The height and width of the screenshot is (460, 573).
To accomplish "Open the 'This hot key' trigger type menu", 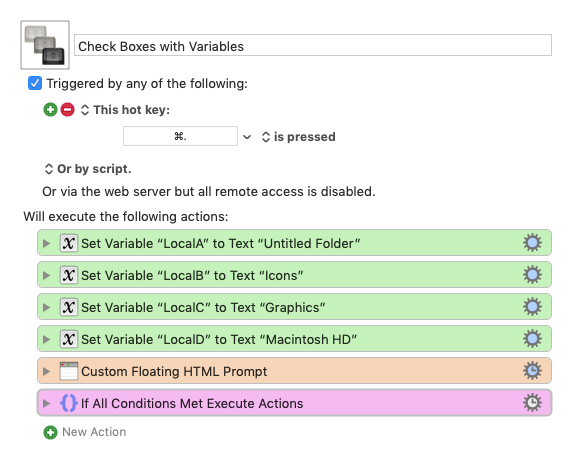I will point(125,110).
